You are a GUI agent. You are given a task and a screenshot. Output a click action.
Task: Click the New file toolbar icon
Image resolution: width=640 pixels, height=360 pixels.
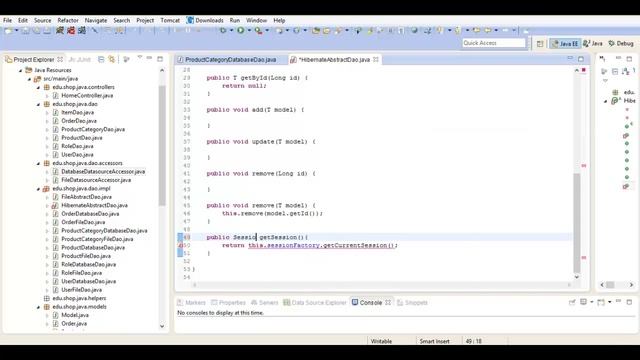click(x=8, y=30)
